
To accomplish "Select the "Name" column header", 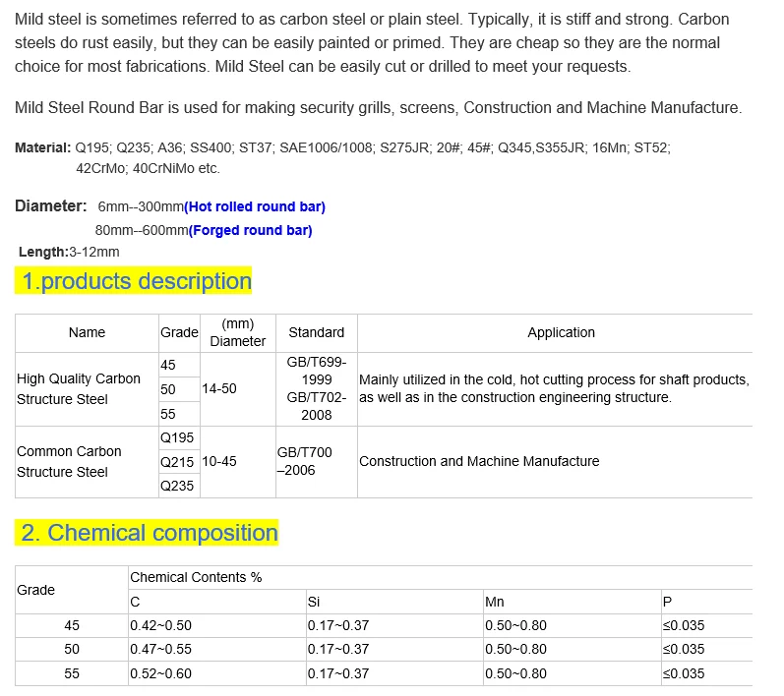I will [x=87, y=333].
